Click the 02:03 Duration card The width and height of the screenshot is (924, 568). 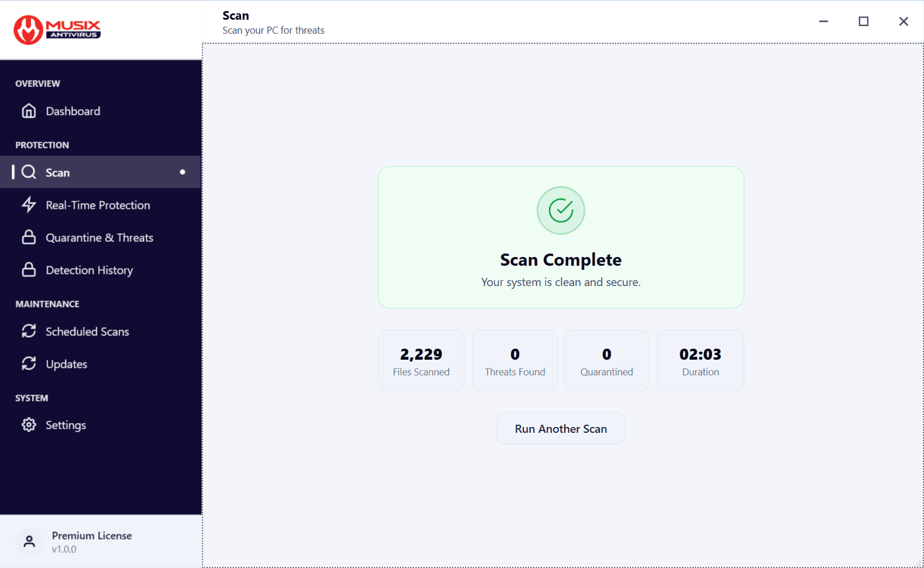[701, 360]
